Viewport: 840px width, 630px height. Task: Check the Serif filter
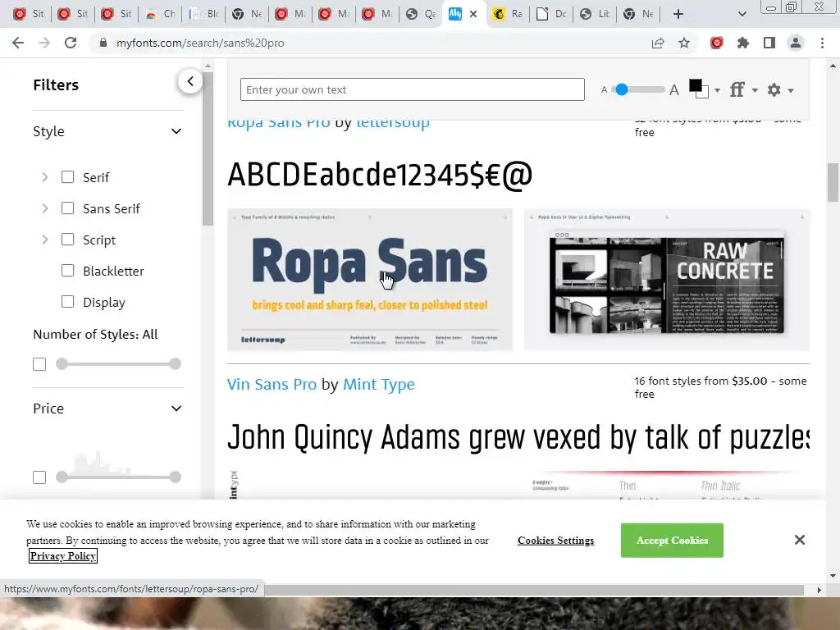click(67, 177)
